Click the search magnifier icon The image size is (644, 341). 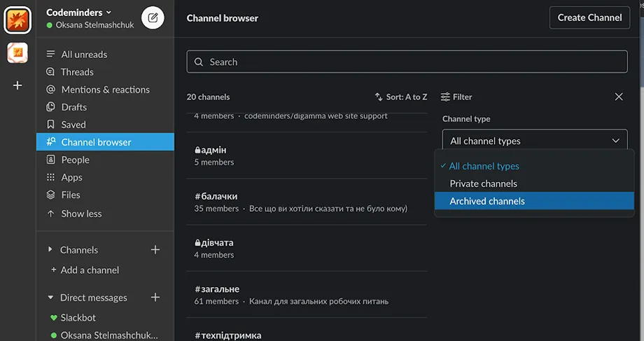coord(199,62)
